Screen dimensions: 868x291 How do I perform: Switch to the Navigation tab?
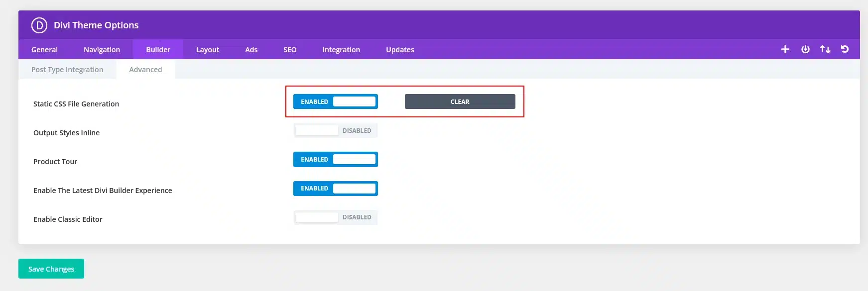(x=102, y=50)
